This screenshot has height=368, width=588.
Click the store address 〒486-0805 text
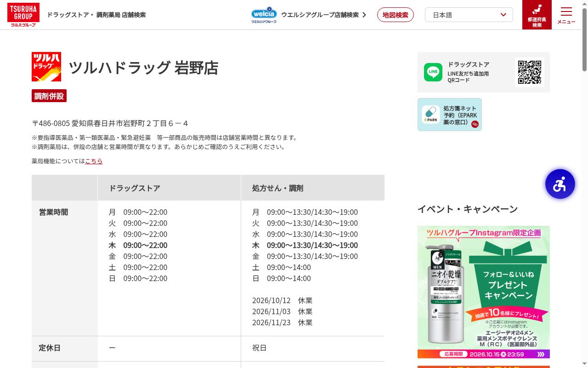110,123
